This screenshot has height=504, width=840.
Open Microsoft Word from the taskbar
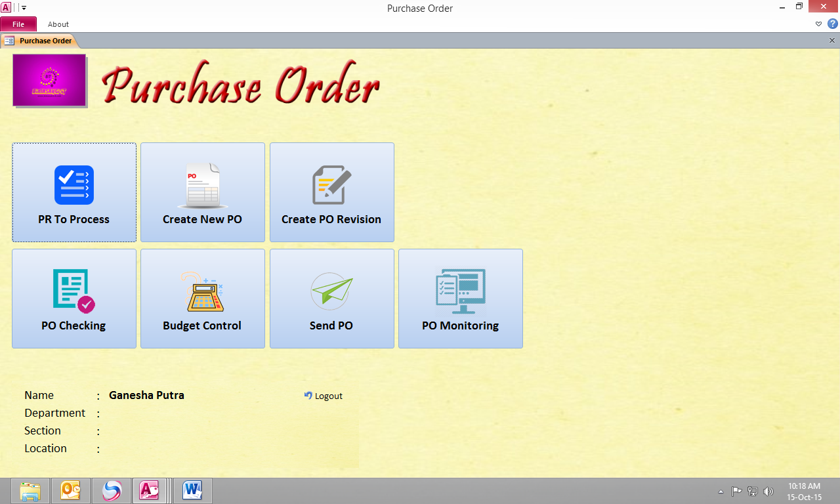click(x=192, y=490)
